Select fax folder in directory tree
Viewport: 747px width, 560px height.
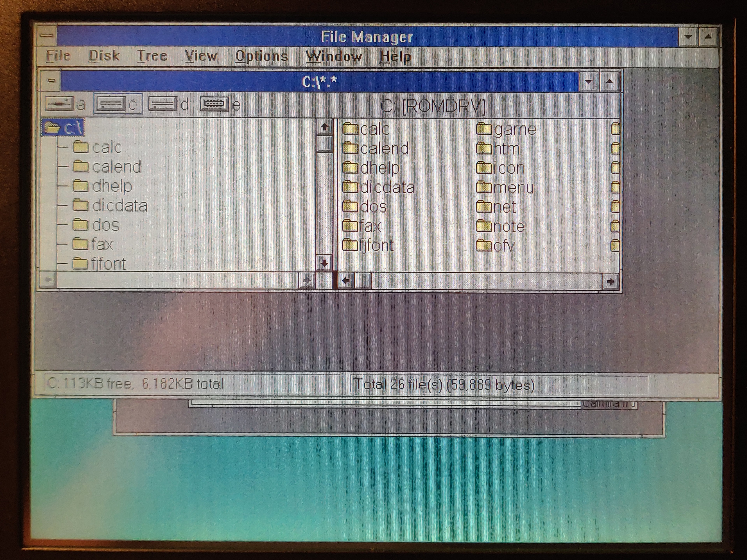pos(93,244)
